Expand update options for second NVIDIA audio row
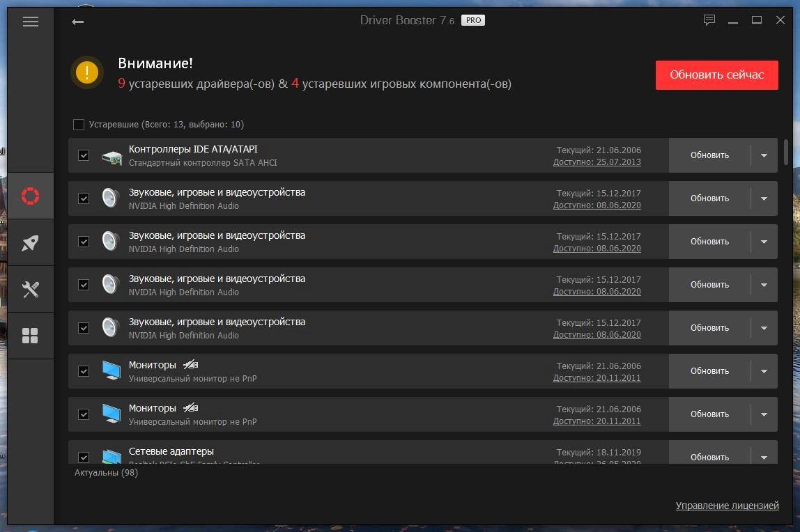The height and width of the screenshot is (532, 800). point(764,242)
